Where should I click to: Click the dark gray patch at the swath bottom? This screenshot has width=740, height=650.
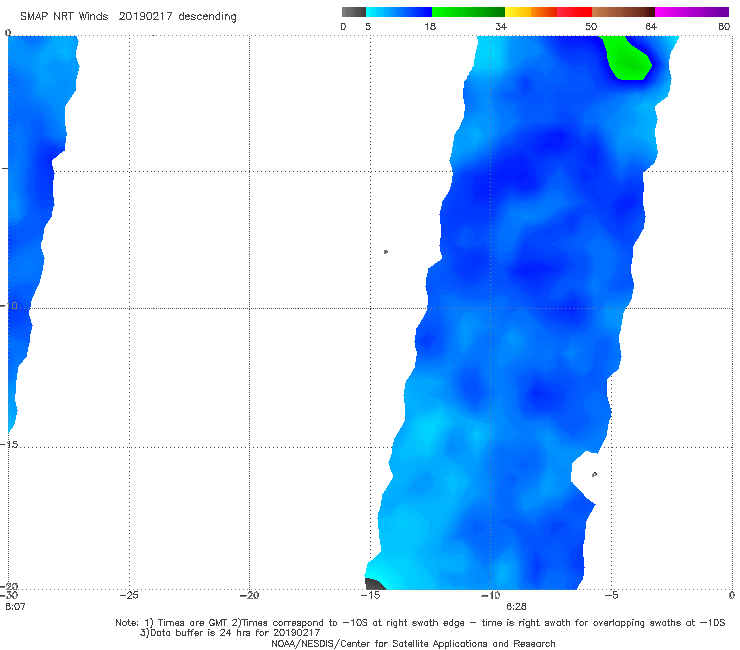coord(375,584)
